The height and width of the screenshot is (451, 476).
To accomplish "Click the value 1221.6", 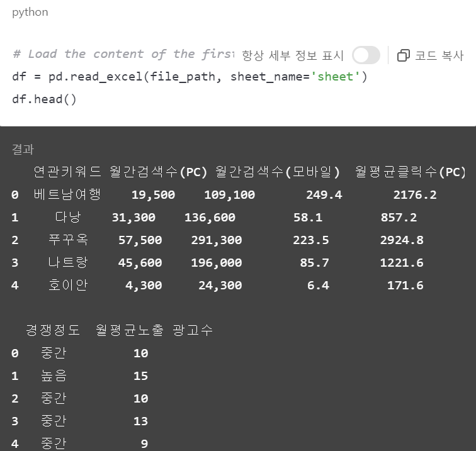I will click(402, 263).
